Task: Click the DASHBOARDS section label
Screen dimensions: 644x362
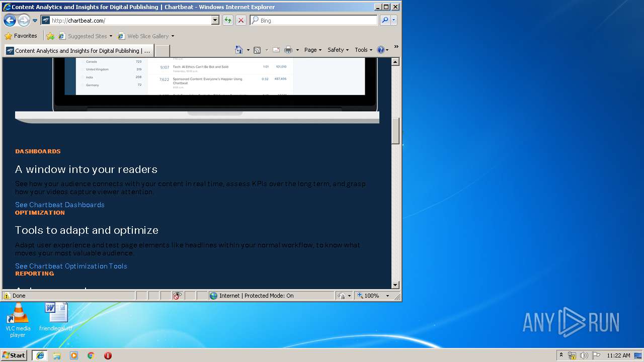Action: [38, 151]
